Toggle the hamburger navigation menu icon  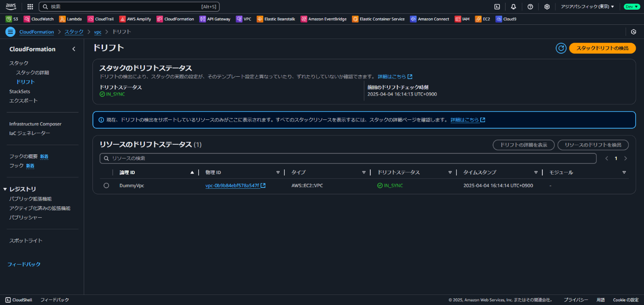10,32
